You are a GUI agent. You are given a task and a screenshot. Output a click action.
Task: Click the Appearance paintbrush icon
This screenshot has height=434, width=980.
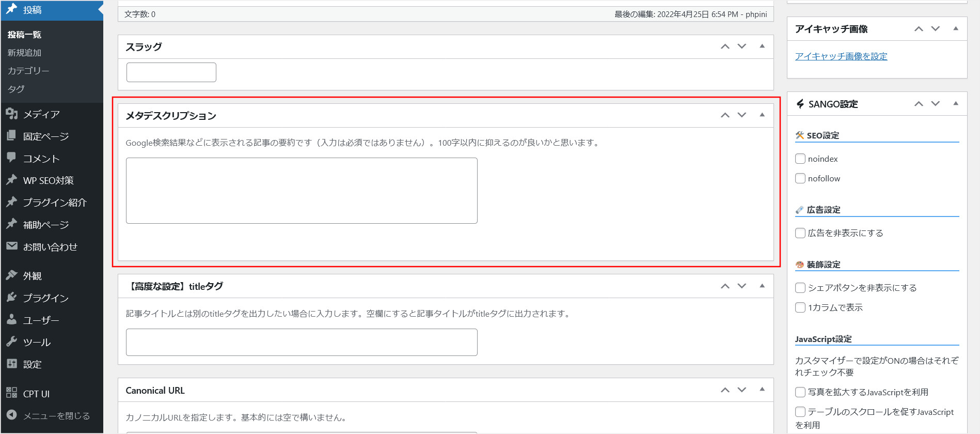[x=12, y=275]
